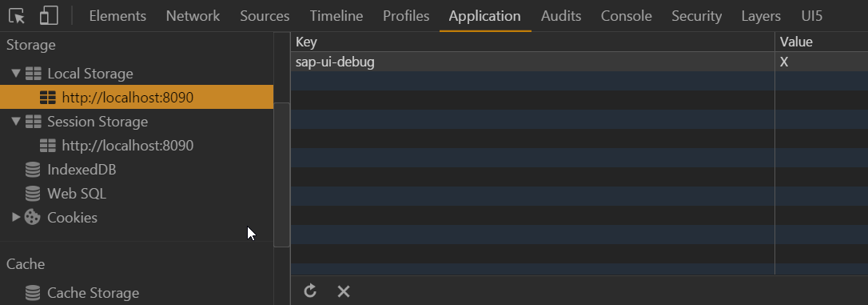Click the sidebar vertical scrollbar
The image size is (868, 305).
(x=282, y=175)
